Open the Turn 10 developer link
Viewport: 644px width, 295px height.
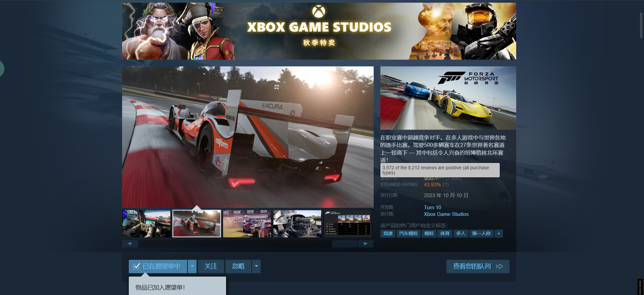(x=432, y=208)
